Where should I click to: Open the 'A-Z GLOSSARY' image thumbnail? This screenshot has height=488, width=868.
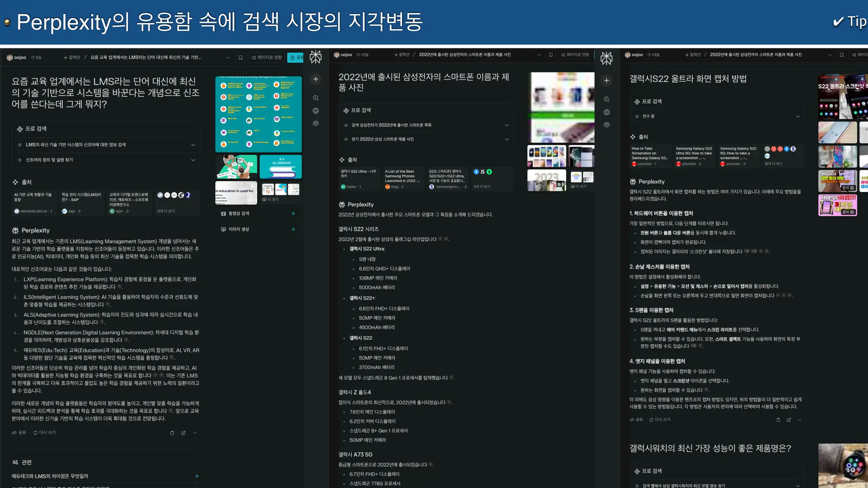click(x=281, y=166)
